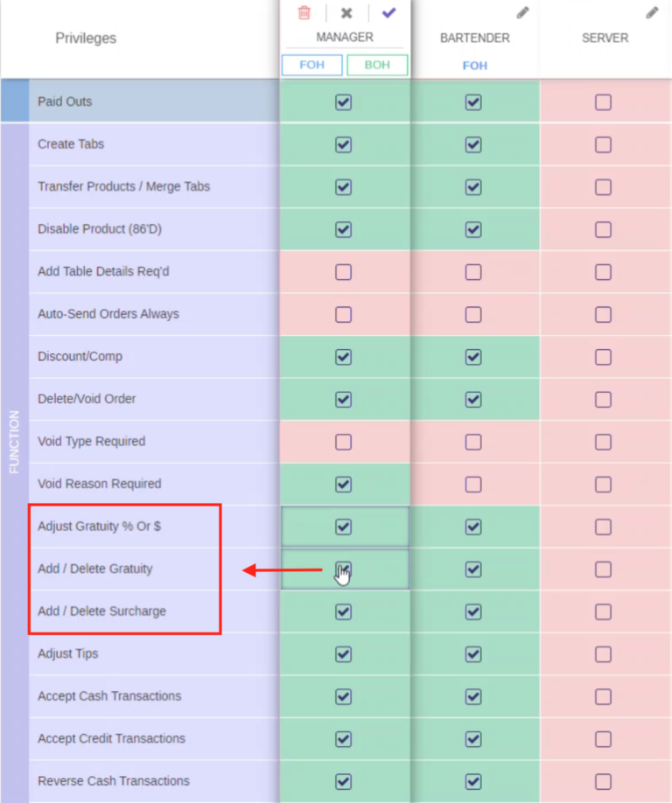This screenshot has width=672, height=803.
Task: Select the FOH tag under Manager
Action: [x=311, y=65]
